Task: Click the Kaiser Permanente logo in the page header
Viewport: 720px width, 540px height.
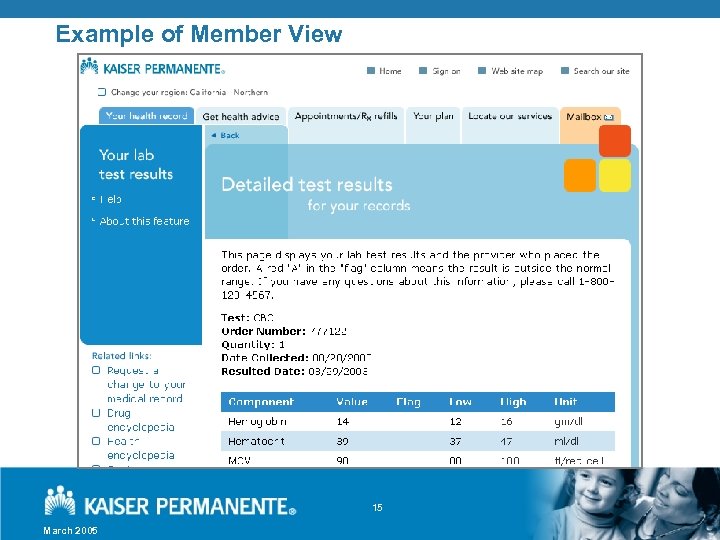Action: tap(153, 67)
